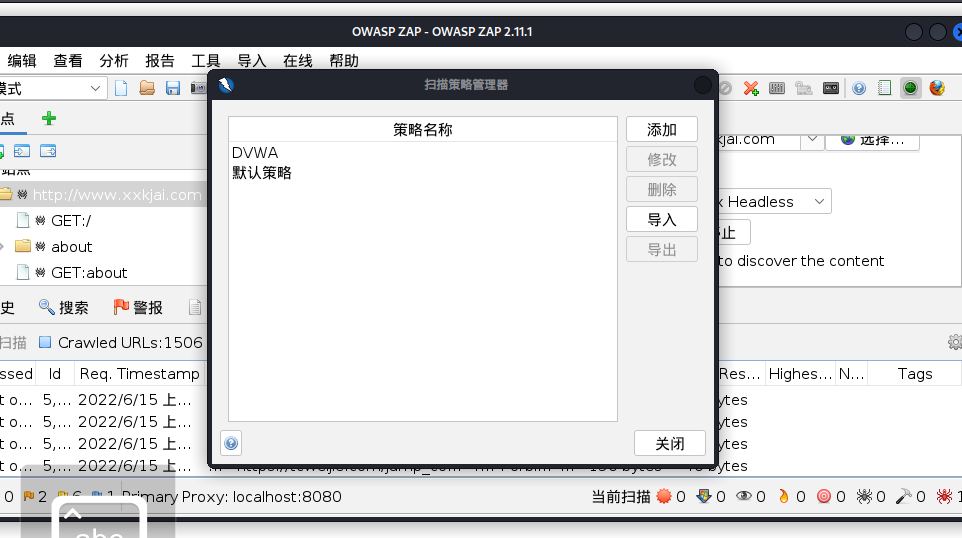The width and height of the screenshot is (962, 538).
Task: Click the blue download arrow status icon
Action: (704, 496)
